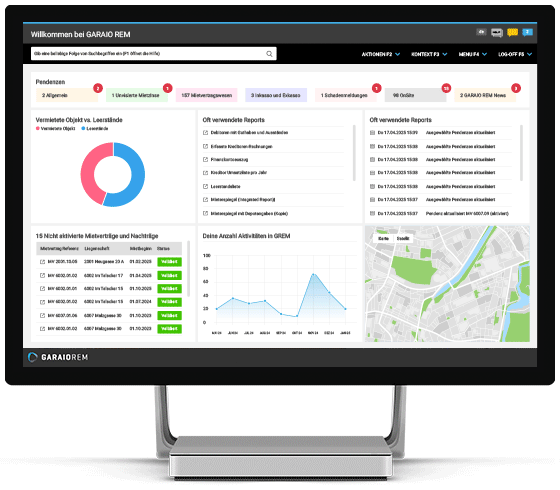Click 'Pendenz aktualisiert MV 6007.01' log text
Screen dimensions: 560x490
click(x=467, y=214)
